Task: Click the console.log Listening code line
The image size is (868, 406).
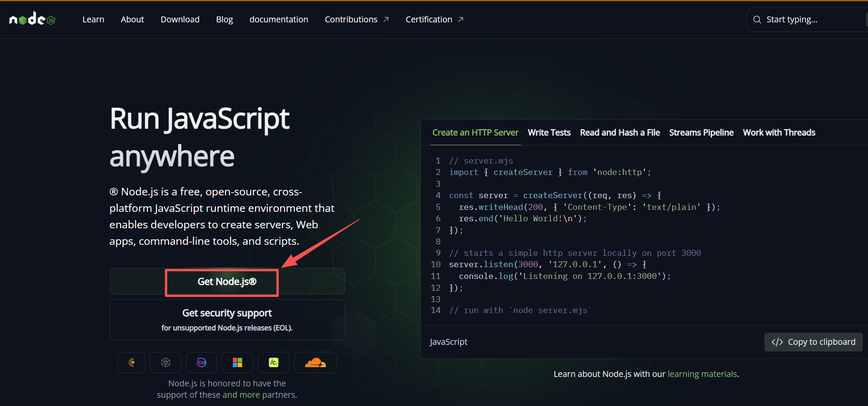Action: pos(565,276)
